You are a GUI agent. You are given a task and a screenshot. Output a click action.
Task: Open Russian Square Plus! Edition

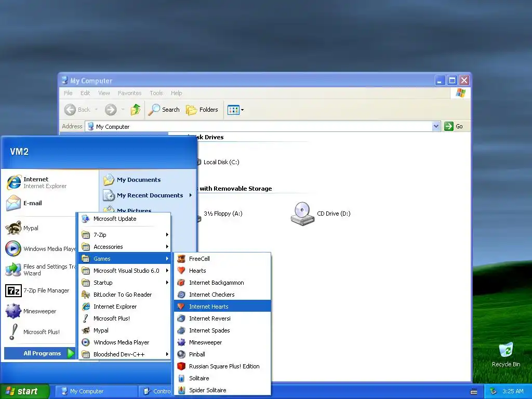222,366
